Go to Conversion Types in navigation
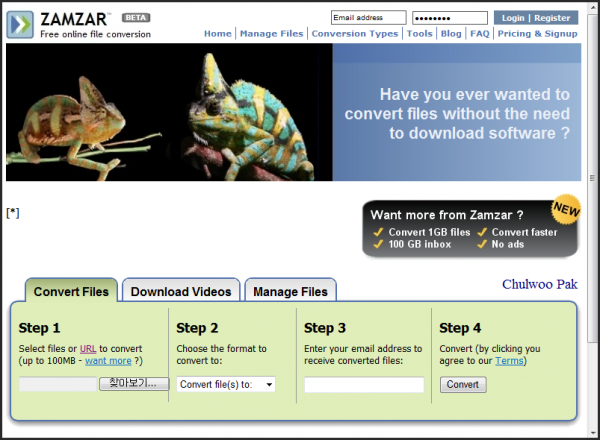The height and width of the screenshot is (440, 600). tap(354, 33)
